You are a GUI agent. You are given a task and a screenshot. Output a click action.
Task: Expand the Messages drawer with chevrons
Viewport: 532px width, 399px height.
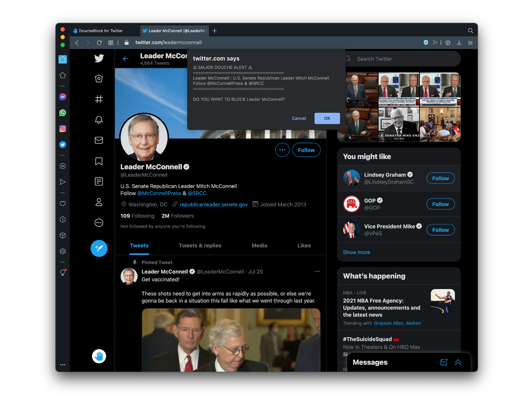coord(458,362)
